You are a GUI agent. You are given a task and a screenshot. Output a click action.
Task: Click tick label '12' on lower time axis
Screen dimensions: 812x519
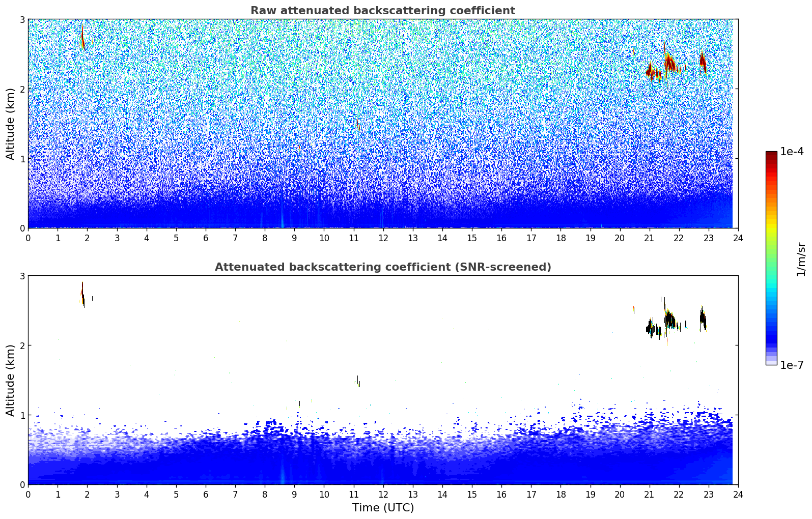[x=383, y=494]
